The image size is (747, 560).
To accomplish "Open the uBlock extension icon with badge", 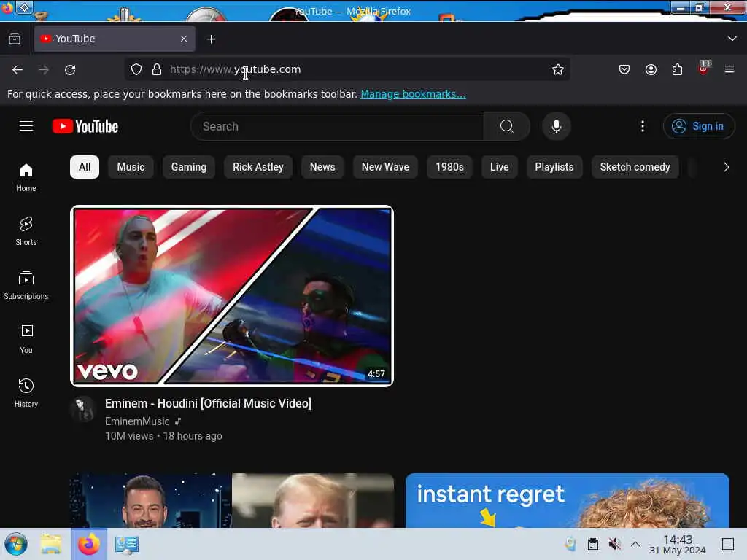I will coord(704,68).
